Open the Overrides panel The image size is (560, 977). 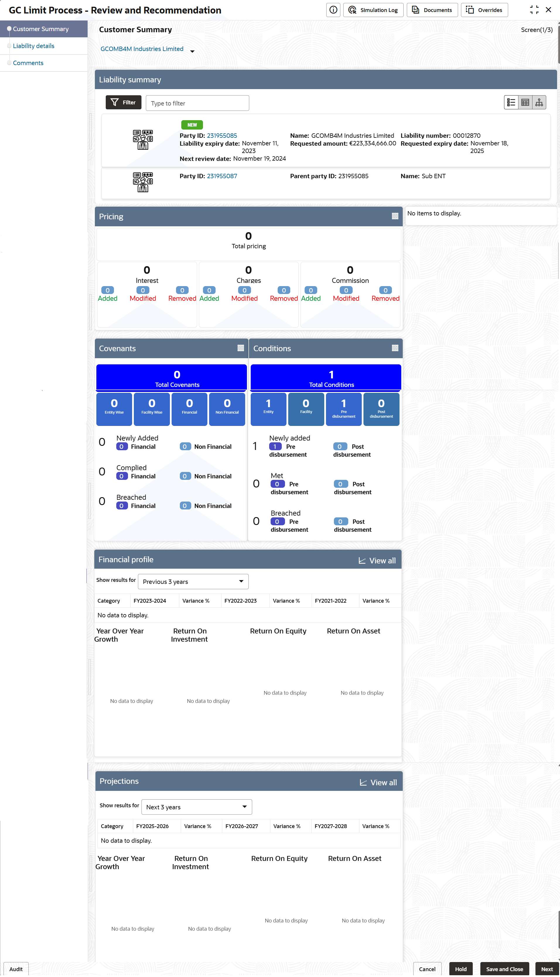484,10
